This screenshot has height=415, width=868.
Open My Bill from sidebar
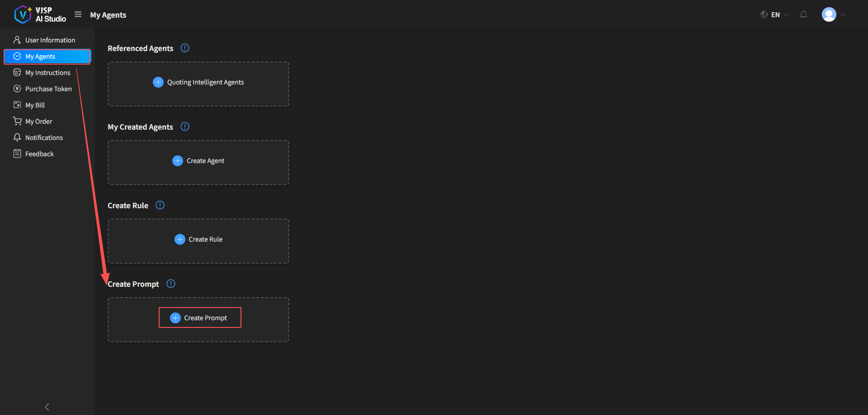click(35, 105)
